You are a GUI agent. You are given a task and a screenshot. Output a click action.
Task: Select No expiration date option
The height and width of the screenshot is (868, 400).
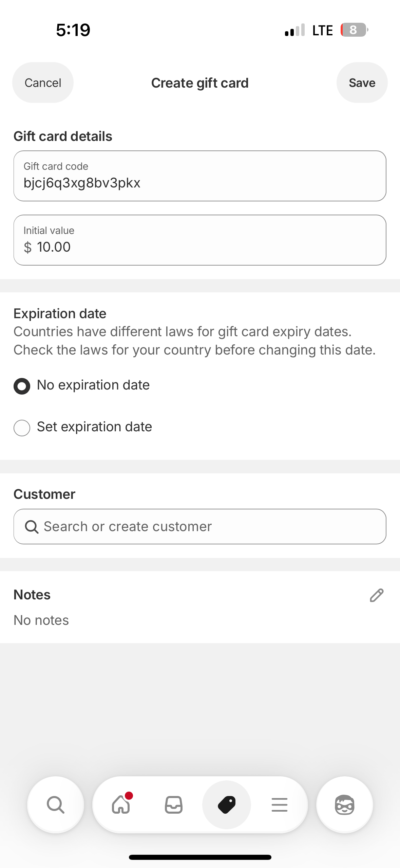coord(22,386)
